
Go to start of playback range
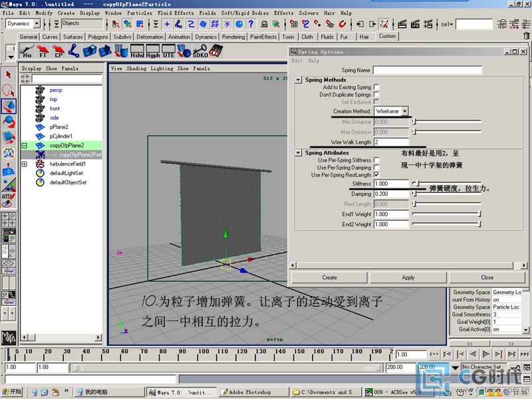[434, 354]
